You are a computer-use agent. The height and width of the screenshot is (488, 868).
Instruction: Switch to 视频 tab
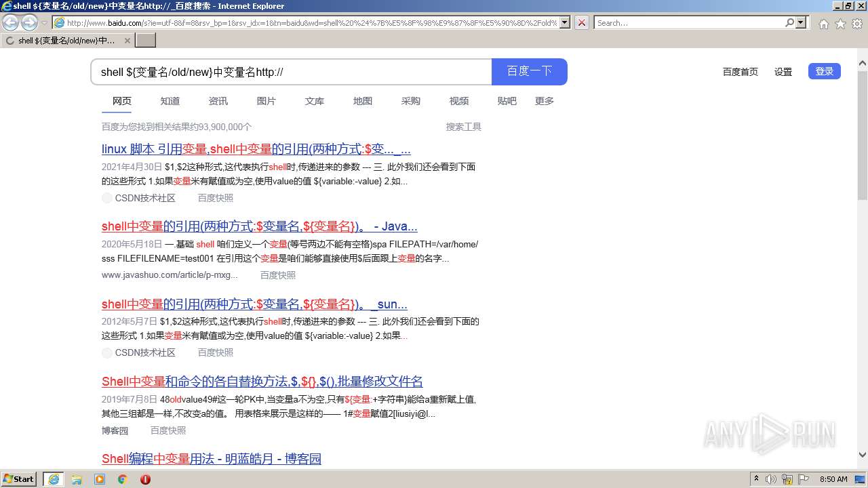pos(459,101)
